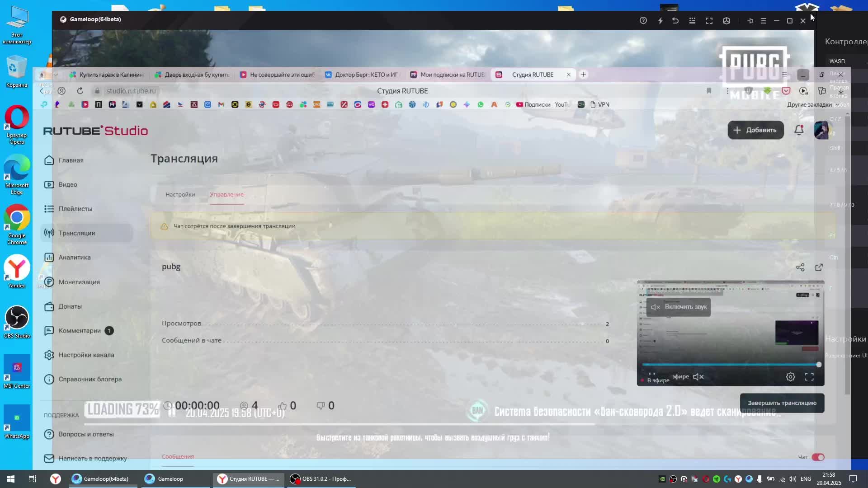868x488 pixels.
Task: Open the Gameloop hamburger menu
Action: (764, 21)
